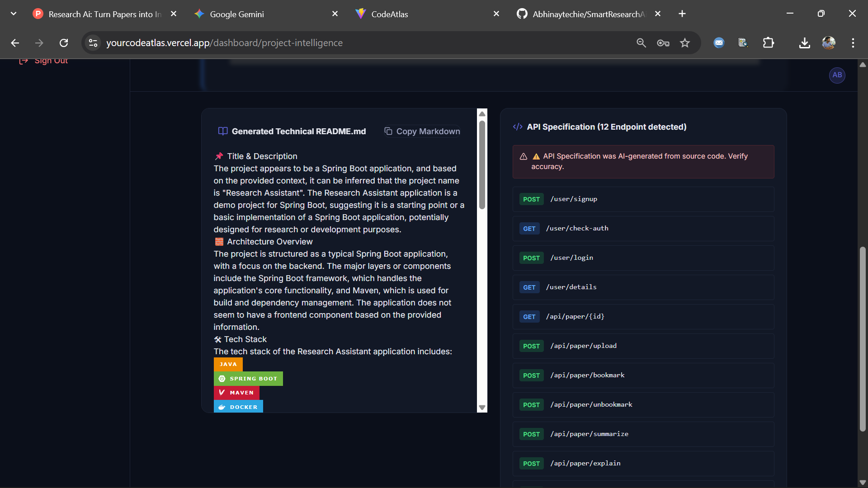Open Chrome's three-dot menu

853,43
